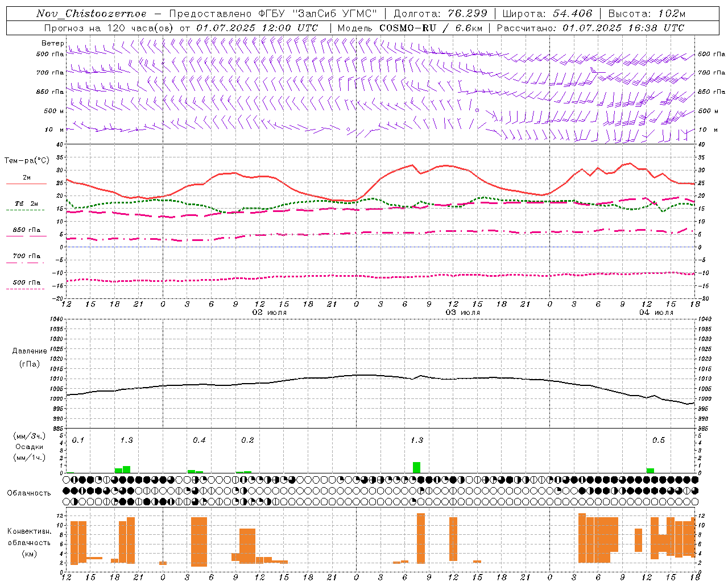Select the elevation text 'Высота: 102м'

(647, 14)
